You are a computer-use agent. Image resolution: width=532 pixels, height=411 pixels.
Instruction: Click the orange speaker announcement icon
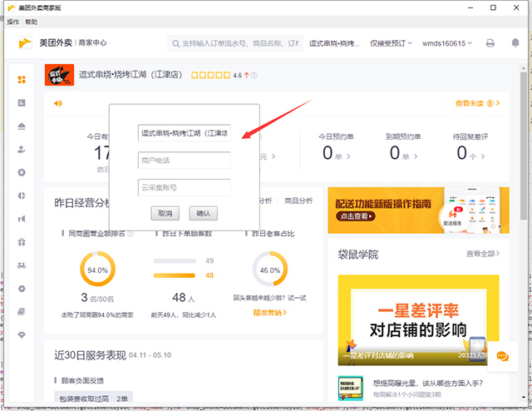pos(58,103)
